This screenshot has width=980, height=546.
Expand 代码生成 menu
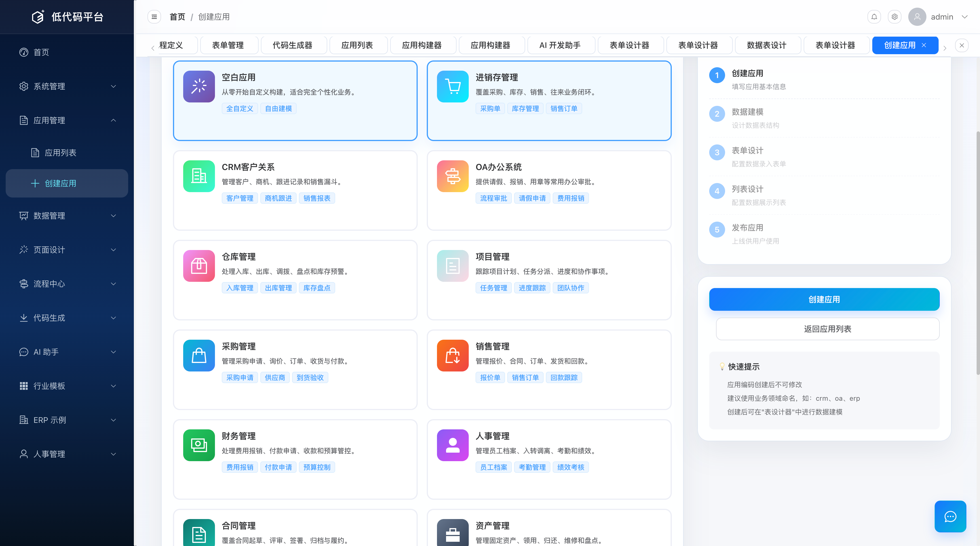[67, 318]
